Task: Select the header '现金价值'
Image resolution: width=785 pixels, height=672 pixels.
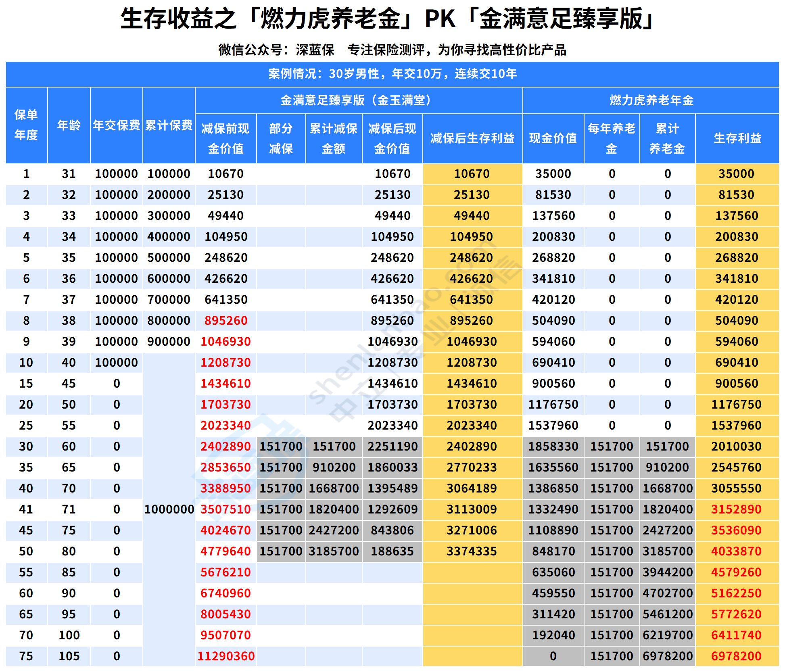Action: (x=553, y=138)
